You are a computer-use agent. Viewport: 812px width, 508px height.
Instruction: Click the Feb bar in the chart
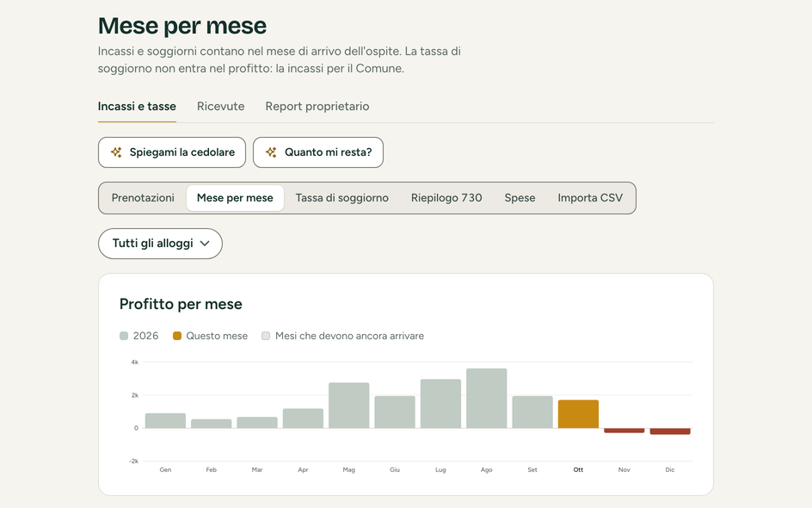coord(212,424)
